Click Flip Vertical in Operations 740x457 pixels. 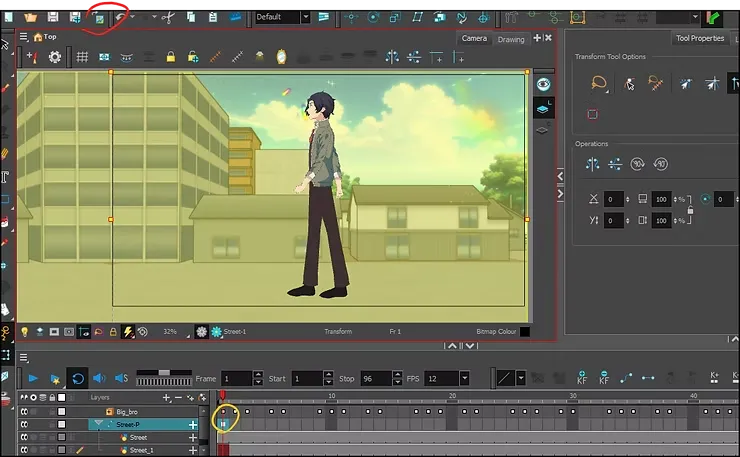pos(615,164)
